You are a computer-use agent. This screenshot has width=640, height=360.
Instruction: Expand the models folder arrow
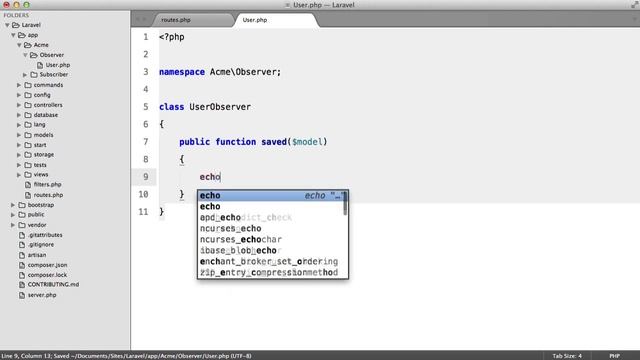coord(19,135)
